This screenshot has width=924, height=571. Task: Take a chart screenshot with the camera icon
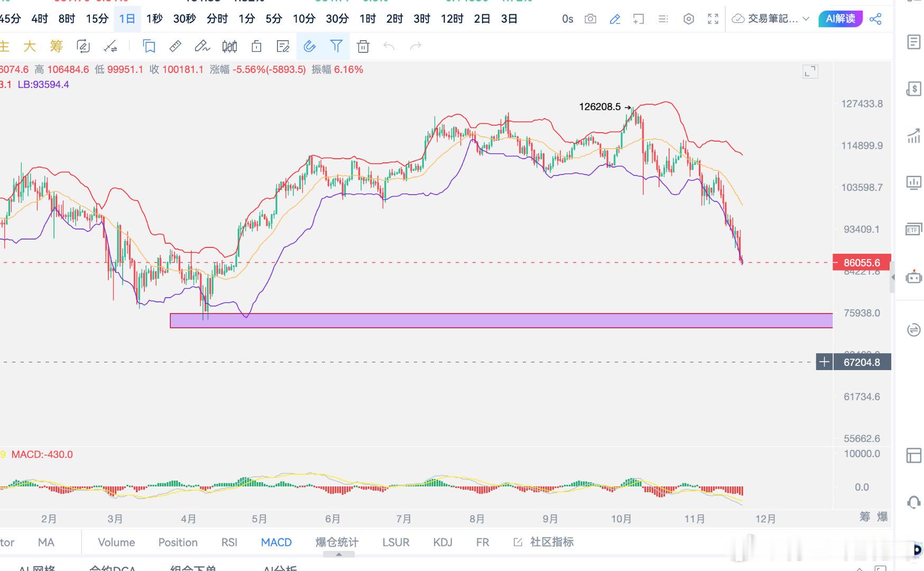tap(590, 19)
